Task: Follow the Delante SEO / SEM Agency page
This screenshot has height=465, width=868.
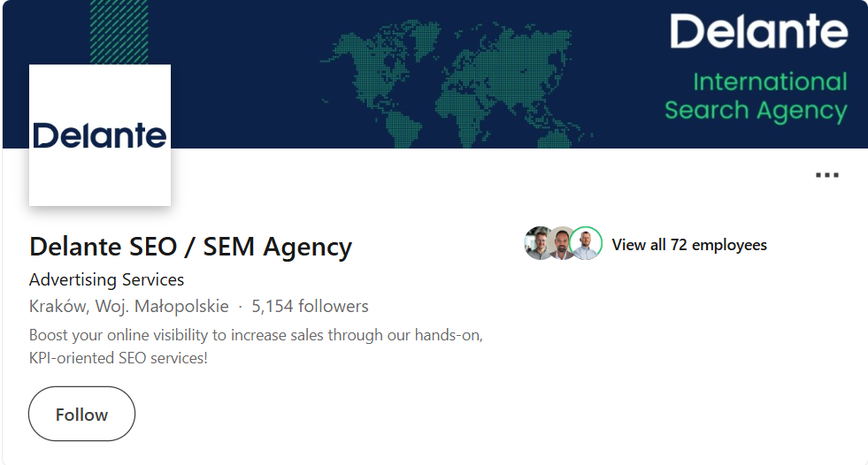Action: (x=81, y=414)
